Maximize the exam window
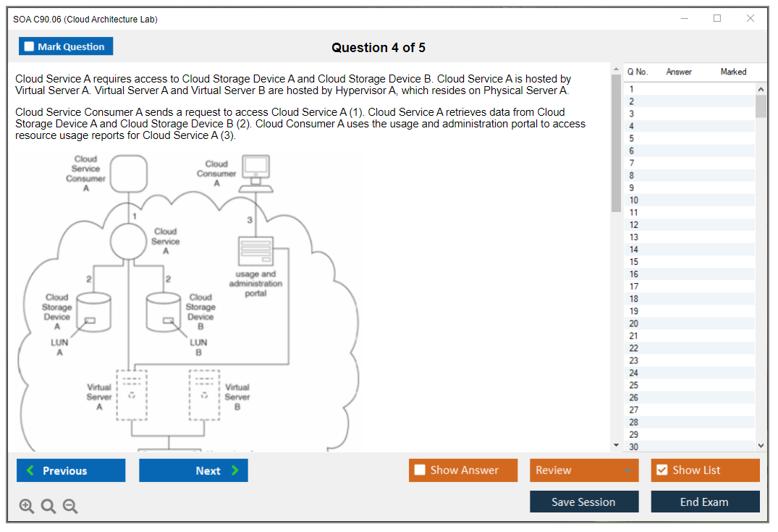 [x=717, y=19]
